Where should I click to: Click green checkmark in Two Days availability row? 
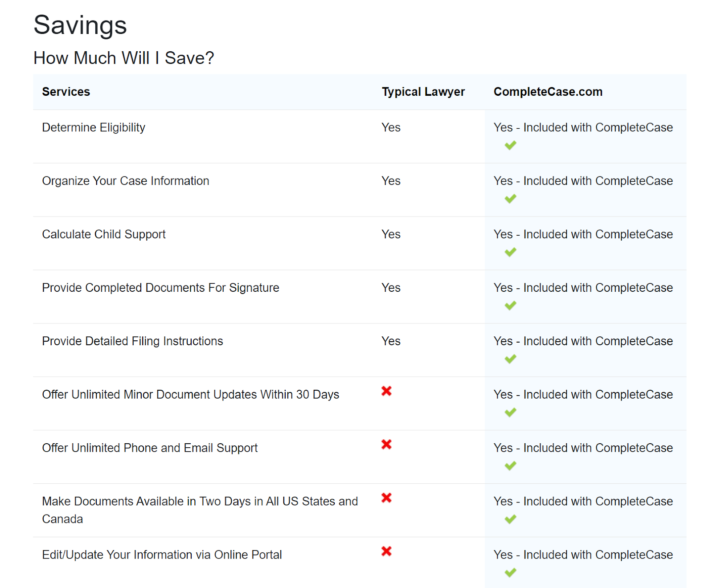510,519
